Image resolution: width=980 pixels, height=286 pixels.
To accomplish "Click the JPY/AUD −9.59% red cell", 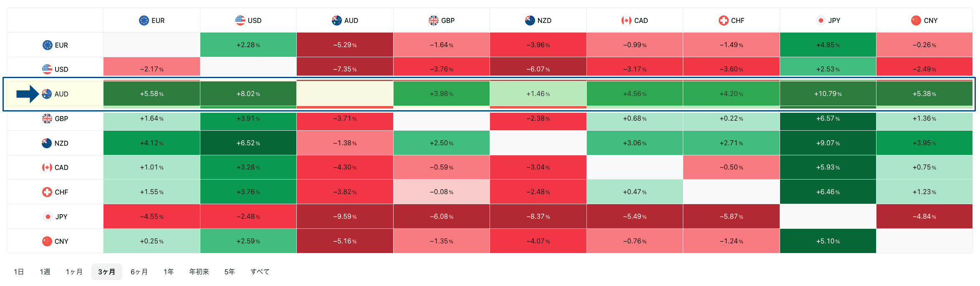I will [345, 217].
